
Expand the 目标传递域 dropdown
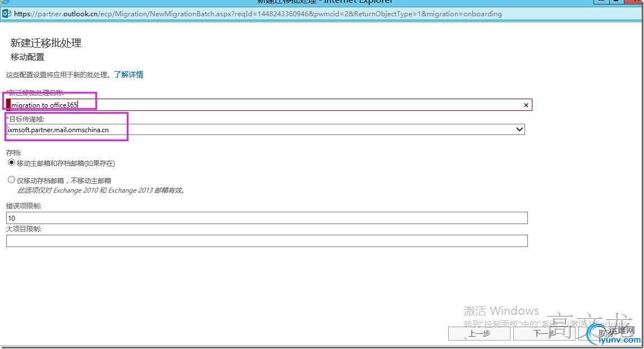[x=519, y=129]
